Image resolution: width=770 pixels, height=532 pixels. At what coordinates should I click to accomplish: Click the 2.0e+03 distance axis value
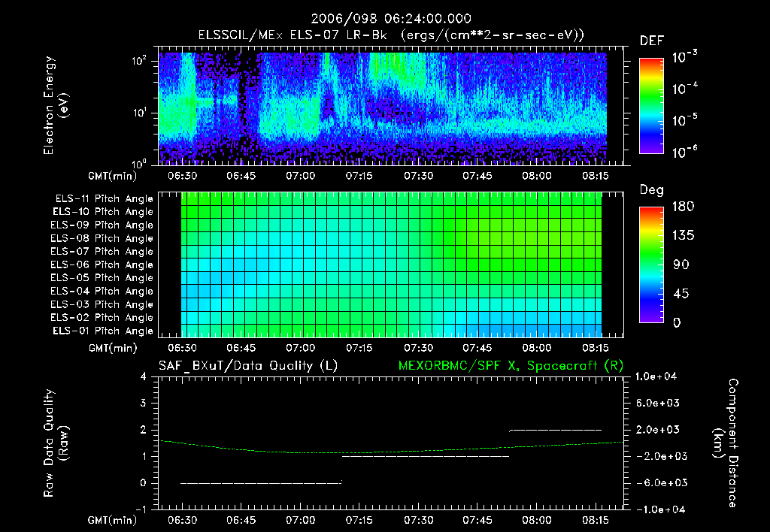(x=657, y=429)
